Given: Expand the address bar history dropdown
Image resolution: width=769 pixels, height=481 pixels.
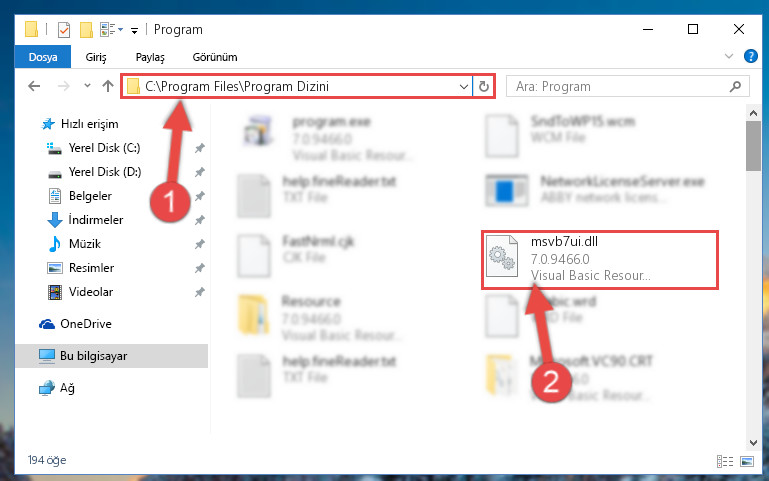Looking at the screenshot, I should pyautogui.click(x=463, y=87).
